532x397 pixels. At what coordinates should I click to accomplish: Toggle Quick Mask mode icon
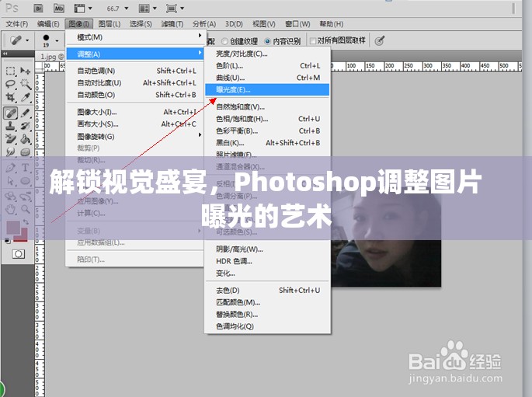[19, 254]
